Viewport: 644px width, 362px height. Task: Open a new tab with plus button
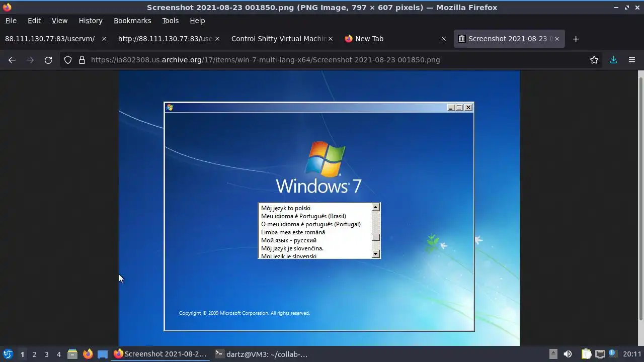[576, 39]
